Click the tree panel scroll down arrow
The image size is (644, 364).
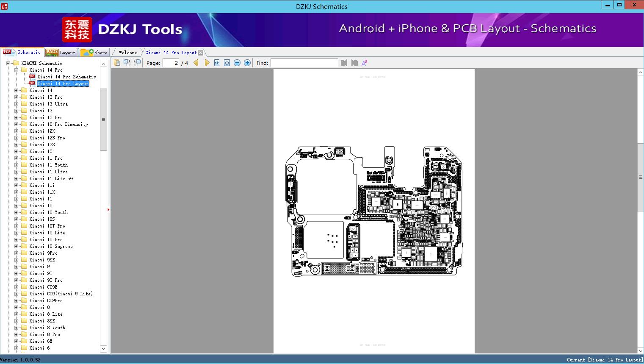(103, 349)
